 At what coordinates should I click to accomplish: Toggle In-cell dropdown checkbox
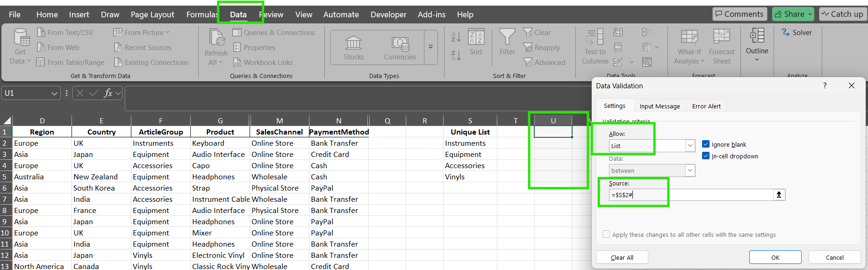(x=706, y=156)
